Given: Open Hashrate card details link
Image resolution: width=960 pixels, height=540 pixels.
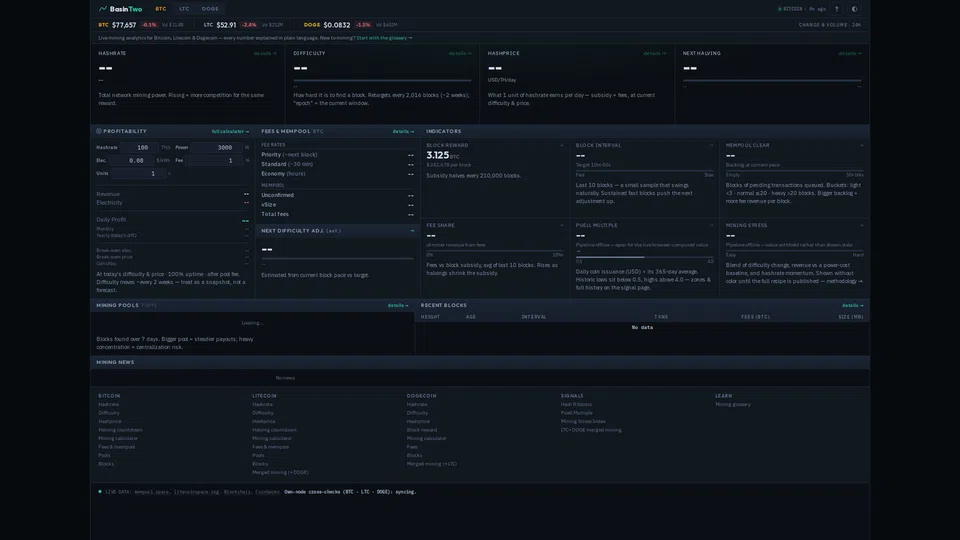Looking at the screenshot, I should point(265,53).
